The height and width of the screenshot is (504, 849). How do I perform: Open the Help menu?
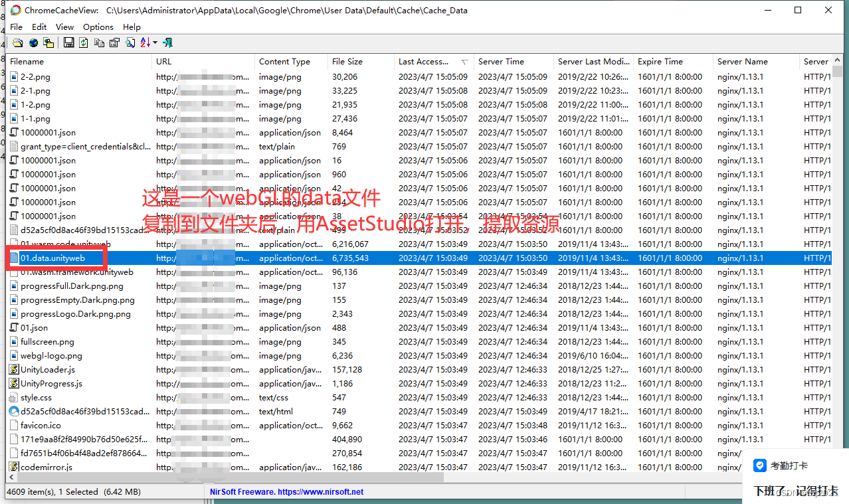tap(132, 27)
